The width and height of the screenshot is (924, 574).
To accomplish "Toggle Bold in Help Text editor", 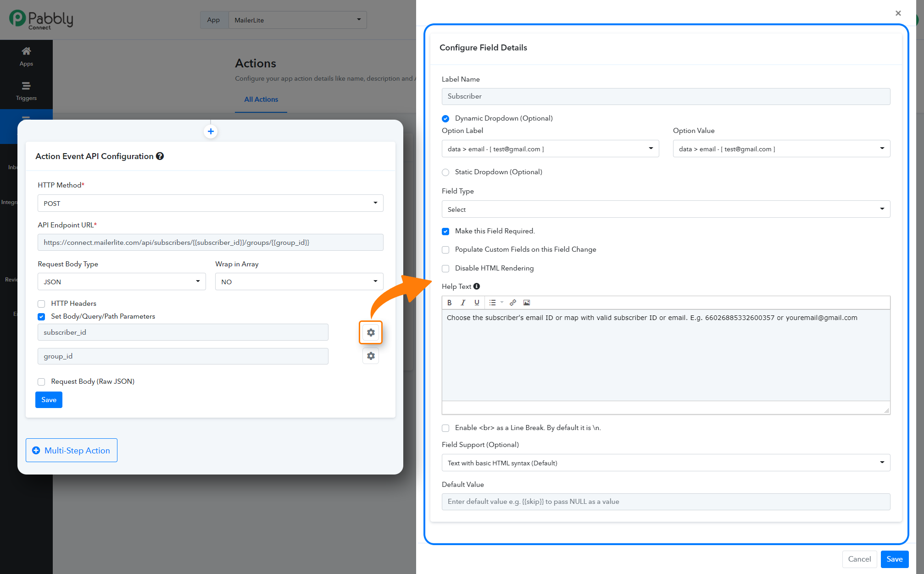I will [x=450, y=303].
